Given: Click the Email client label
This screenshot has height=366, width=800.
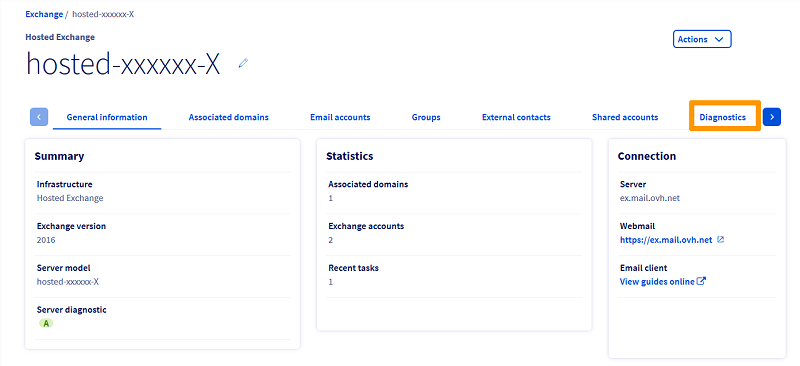Looking at the screenshot, I should tap(643, 268).
